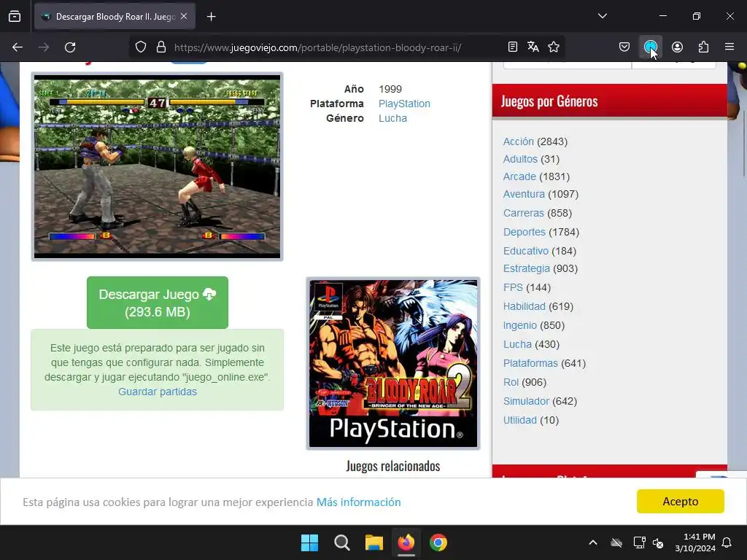This screenshot has width=747, height=560.
Task: Open File Explorer from the taskbar
Action: pyautogui.click(x=374, y=542)
